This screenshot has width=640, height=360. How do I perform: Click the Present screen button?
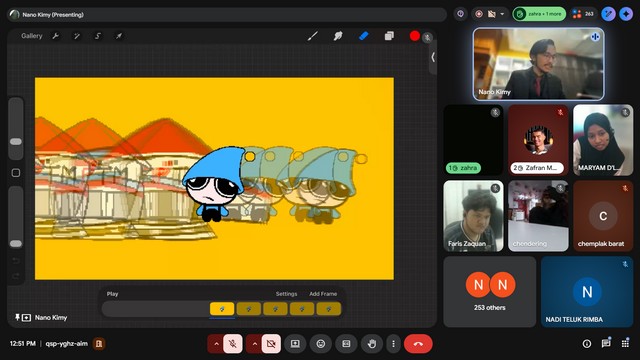pyautogui.click(x=295, y=344)
